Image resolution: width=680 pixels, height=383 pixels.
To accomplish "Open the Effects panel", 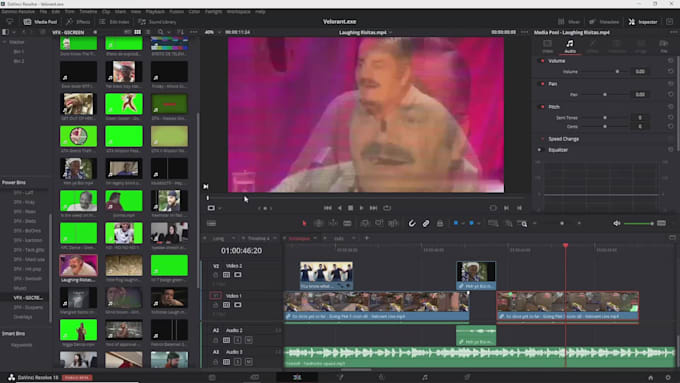I will [78, 22].
